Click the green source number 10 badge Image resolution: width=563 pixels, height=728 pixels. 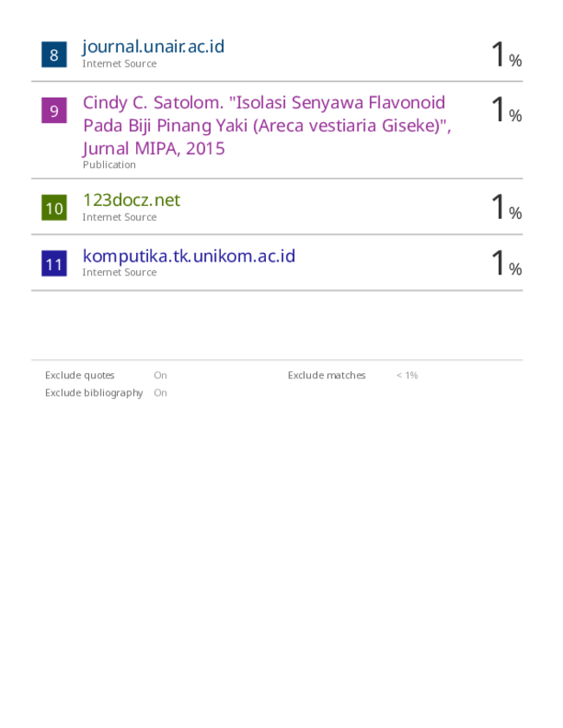click(54, 208)
